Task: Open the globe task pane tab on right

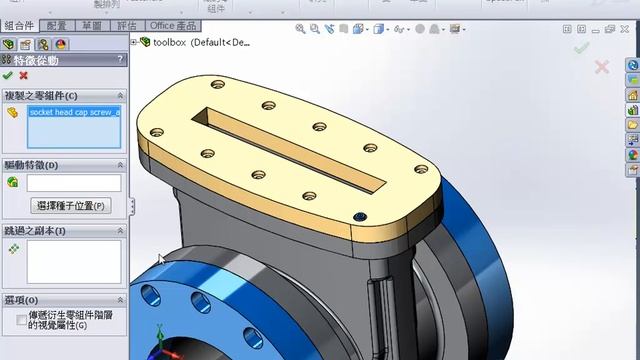Action: [633, 65]
